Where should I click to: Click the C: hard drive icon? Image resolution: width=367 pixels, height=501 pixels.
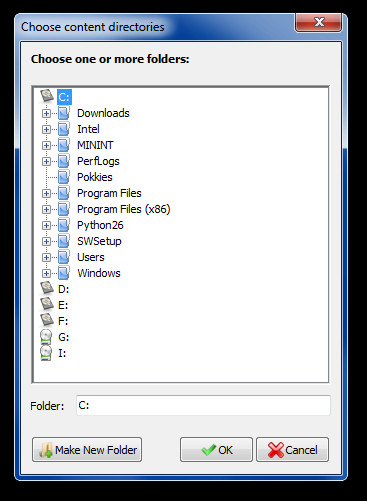tap(47, 96)
